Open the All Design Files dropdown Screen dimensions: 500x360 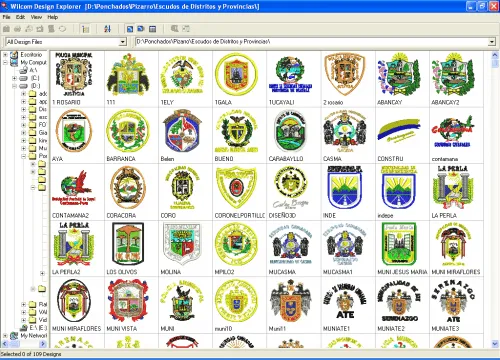click(123, 42)
